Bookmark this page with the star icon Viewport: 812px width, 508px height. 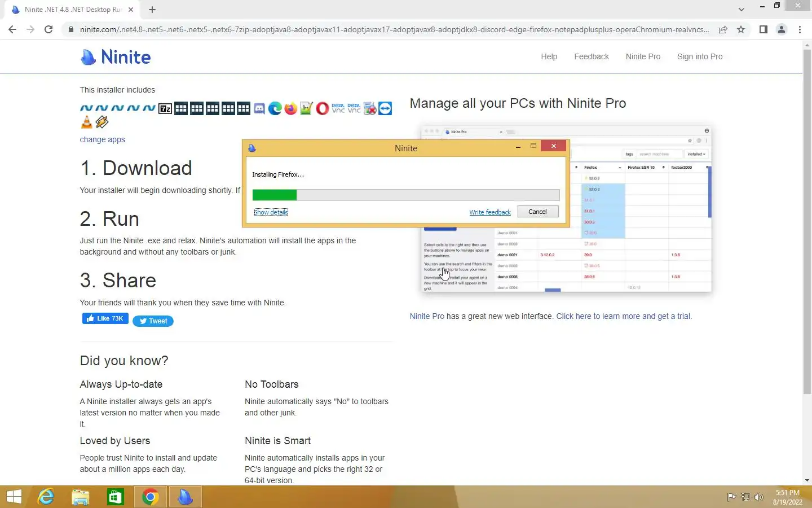(x=741, y=29)
